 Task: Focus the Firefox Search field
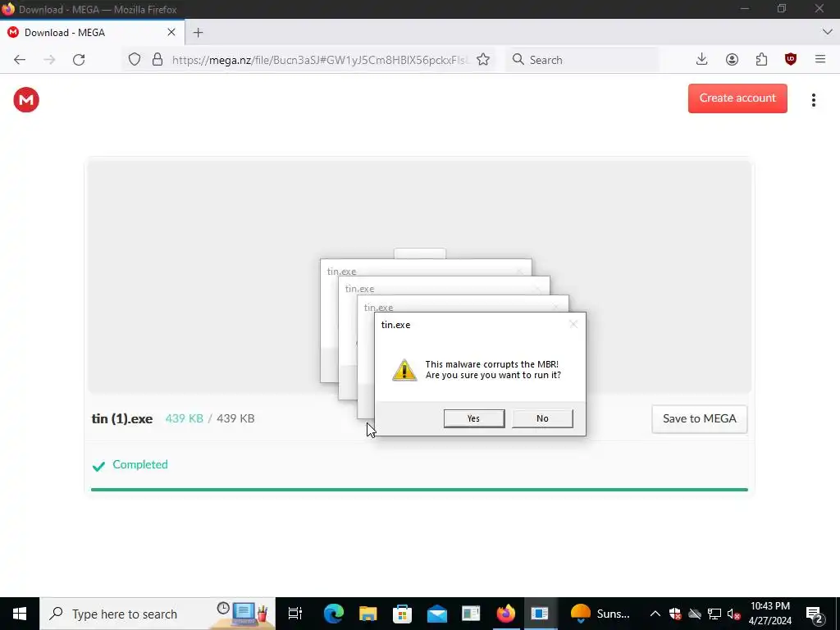[582, 59]
